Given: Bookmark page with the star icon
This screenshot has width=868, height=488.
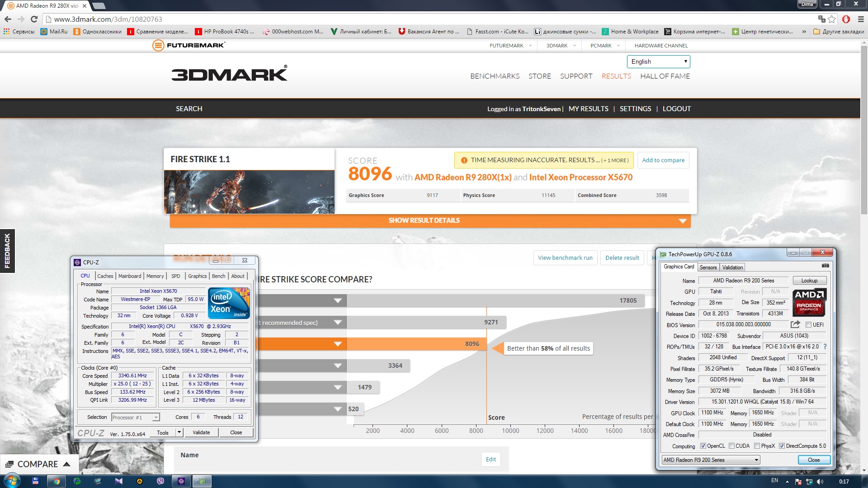Looking at the screenshot, I should (831, 19).
